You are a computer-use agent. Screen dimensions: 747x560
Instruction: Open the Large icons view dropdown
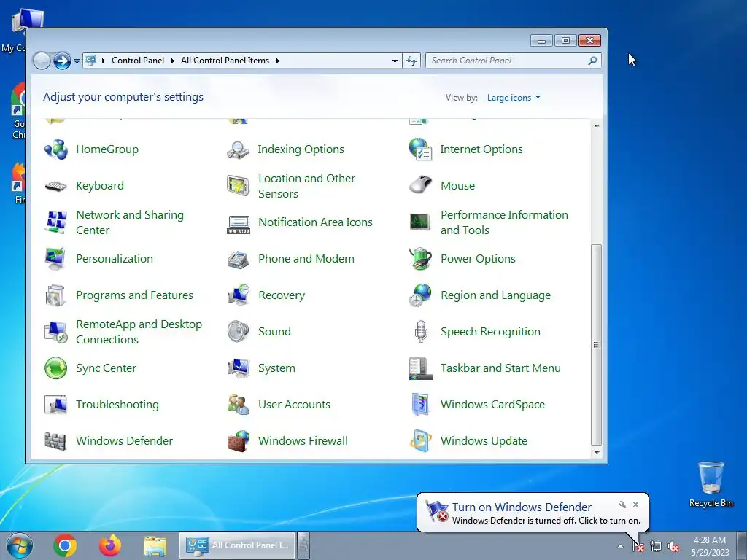(x=514, y=98)
